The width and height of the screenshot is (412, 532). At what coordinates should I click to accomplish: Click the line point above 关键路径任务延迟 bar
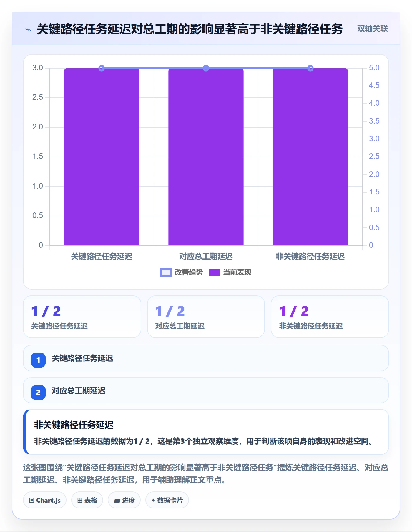point(102,68)
